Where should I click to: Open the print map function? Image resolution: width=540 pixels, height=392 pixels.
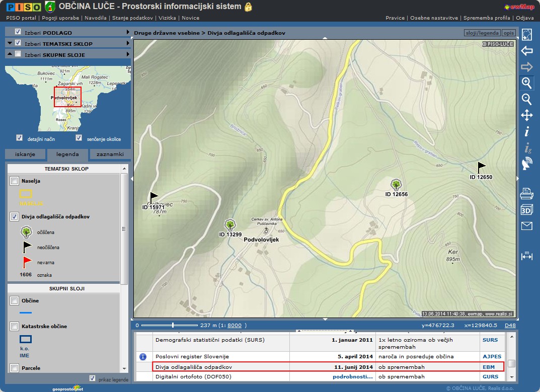526,193
